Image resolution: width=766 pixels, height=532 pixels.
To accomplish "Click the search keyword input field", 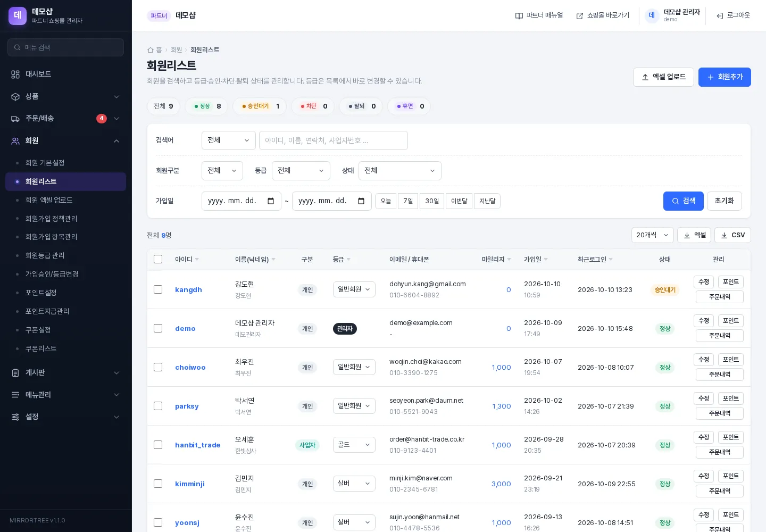I will [334, 140].
